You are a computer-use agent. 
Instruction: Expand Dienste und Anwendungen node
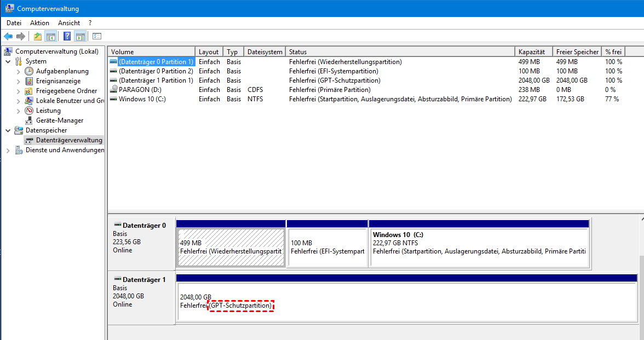[x=8, y=151]
